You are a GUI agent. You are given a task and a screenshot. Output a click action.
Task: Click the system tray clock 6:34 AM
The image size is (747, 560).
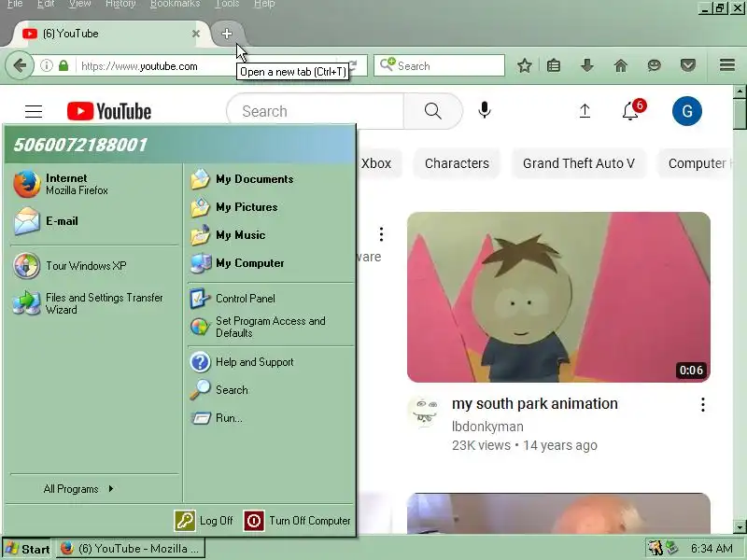[712, 549]
